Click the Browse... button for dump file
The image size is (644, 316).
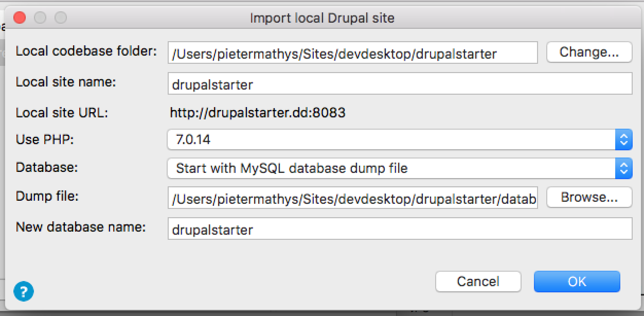tap(589, 198)
